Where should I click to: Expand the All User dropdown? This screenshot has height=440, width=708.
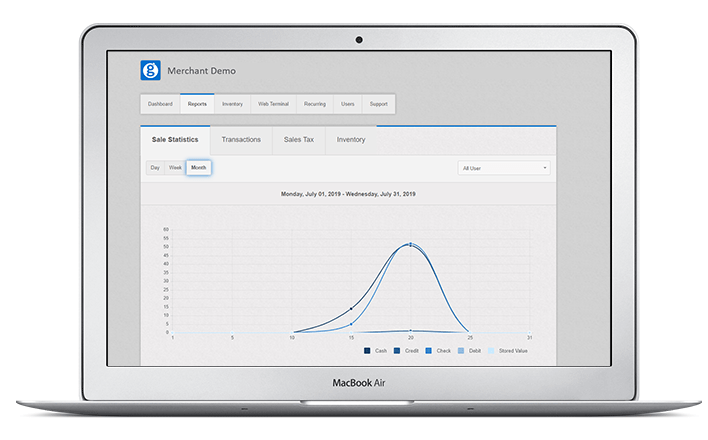[504, 168]
